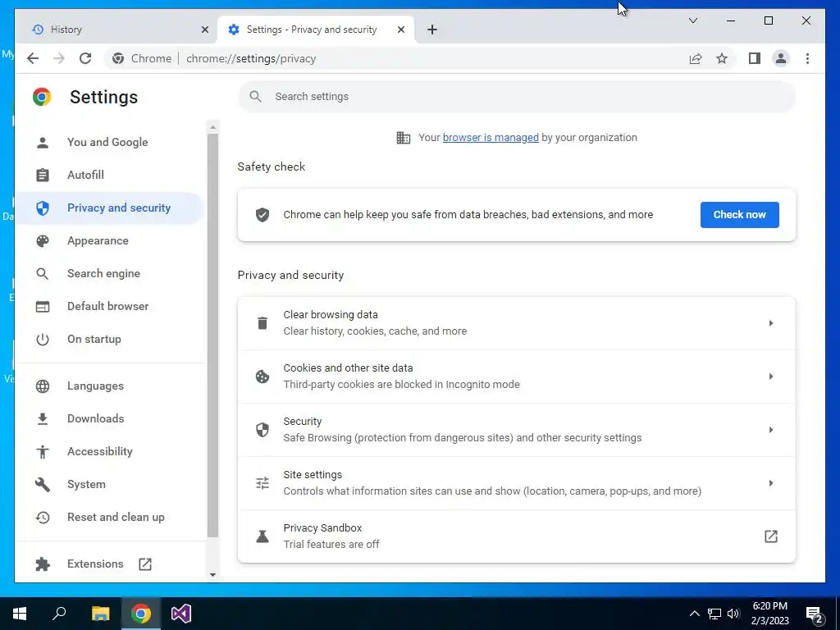Click the taskbar clock showing 6:20 PM
Viewport: 840px width, 630px height.
click(769, 614)
